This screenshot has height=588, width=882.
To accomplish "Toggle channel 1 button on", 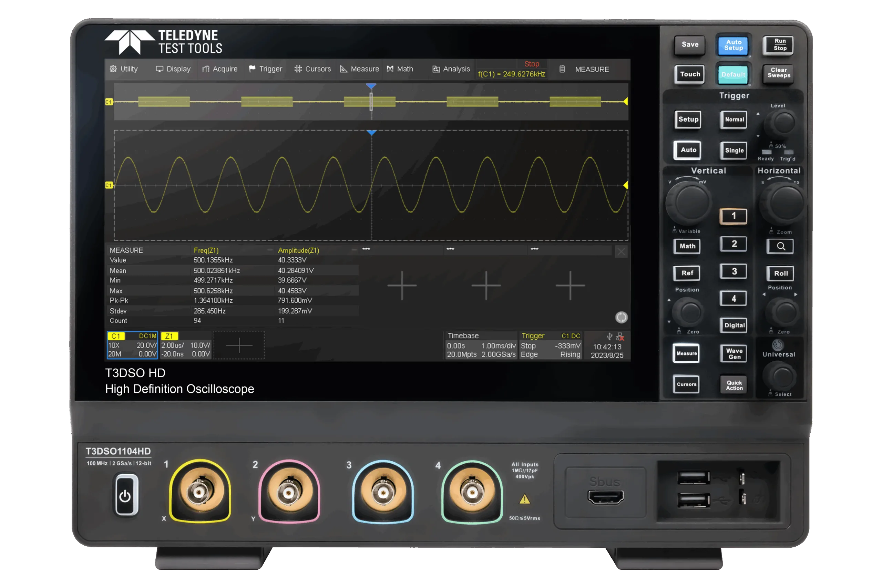I will pos(733,216).
